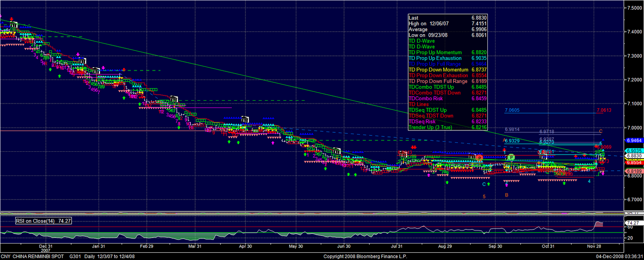Click the Copyright 2008 Bloomberg Finance notice
This screenshot has height=260, width=644.
click(x=365, y=256)
